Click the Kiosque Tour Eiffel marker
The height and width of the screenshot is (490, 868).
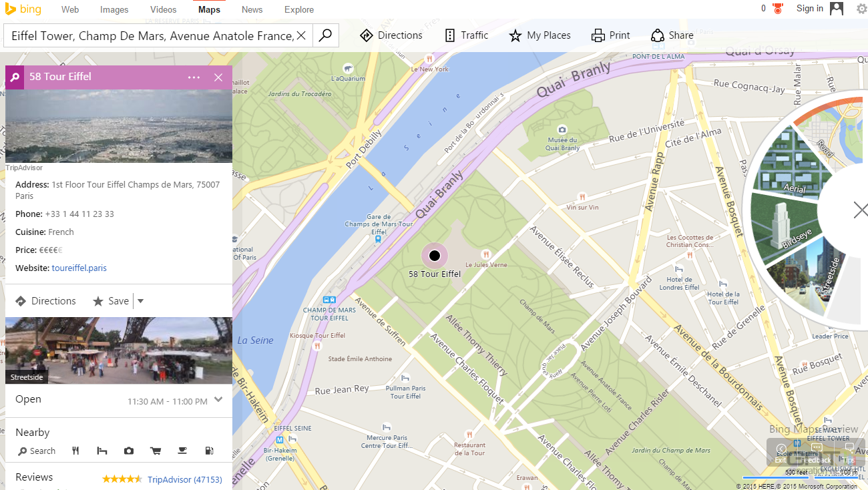(318, 346)
